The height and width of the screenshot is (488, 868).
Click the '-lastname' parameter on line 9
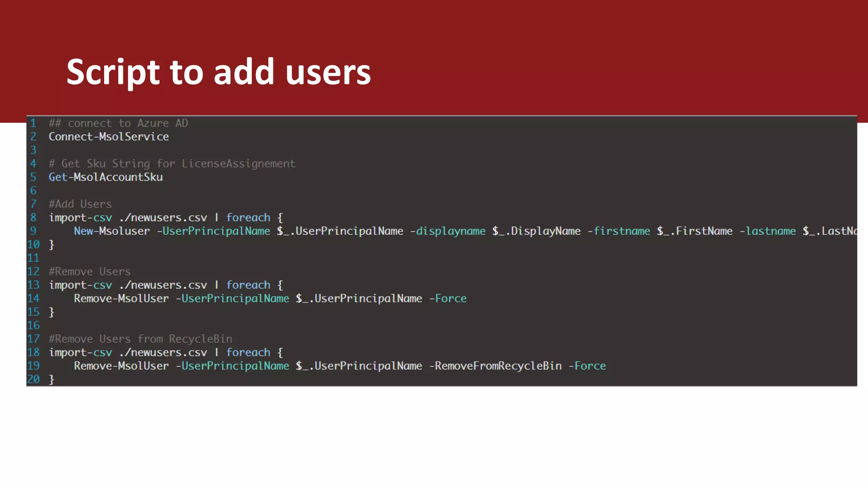click(x=768, y=231)
